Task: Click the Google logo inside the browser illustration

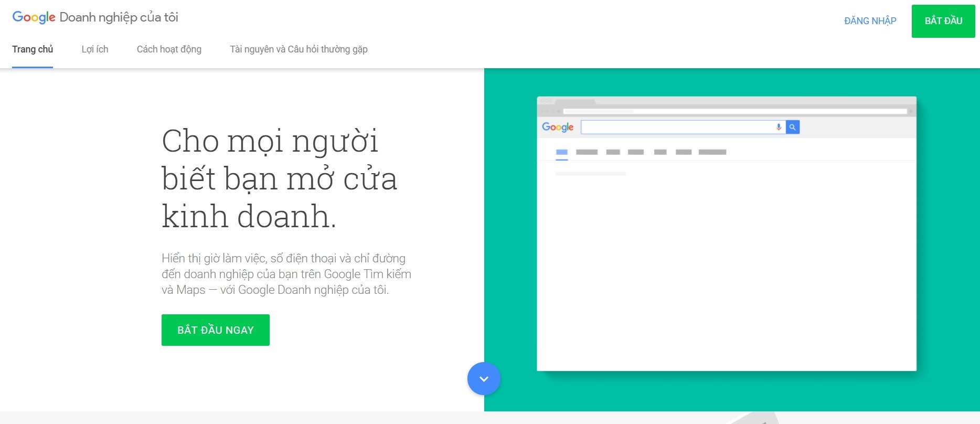Action: [x=557, y=127]
